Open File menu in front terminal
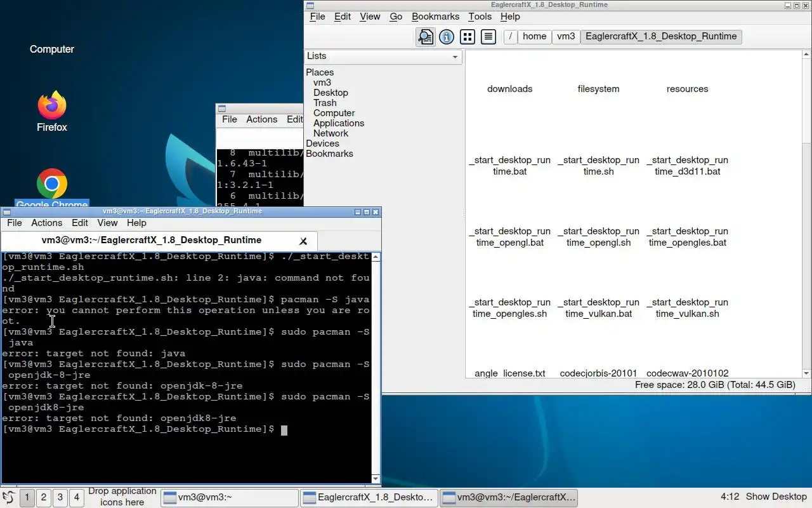812x508 pixels. (14, 223)
